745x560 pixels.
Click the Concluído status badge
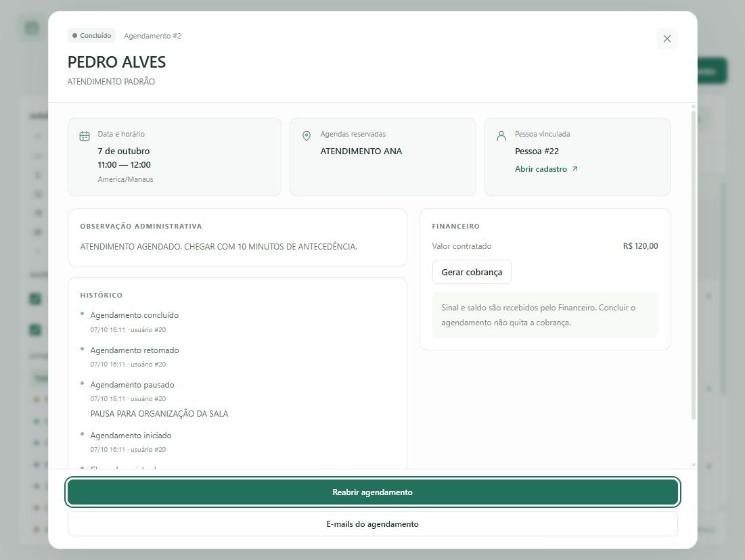click(92, 36)
